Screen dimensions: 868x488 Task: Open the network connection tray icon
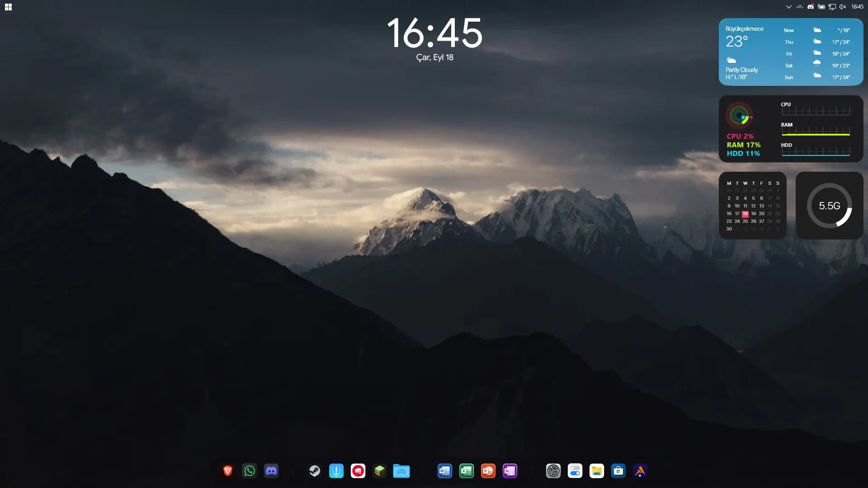[832, 7]
